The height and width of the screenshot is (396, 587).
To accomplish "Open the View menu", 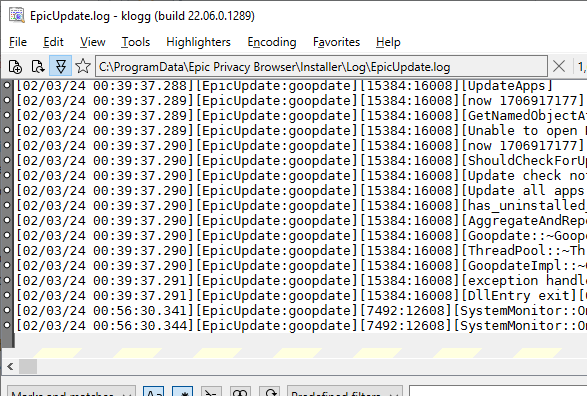I will pos(92,42).
